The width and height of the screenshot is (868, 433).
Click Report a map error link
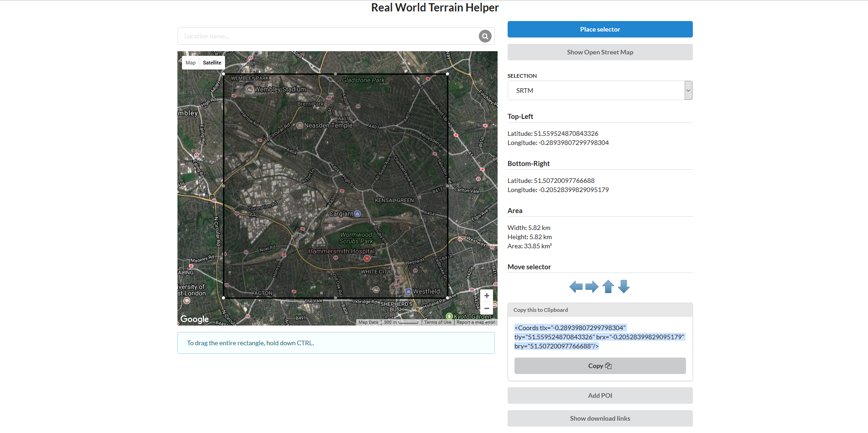pos(476,322)
